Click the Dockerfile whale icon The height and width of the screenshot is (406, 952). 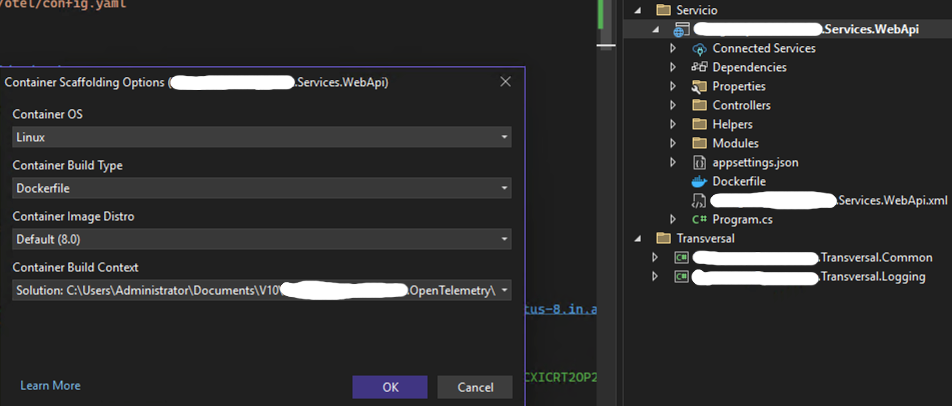pos(699,181)
